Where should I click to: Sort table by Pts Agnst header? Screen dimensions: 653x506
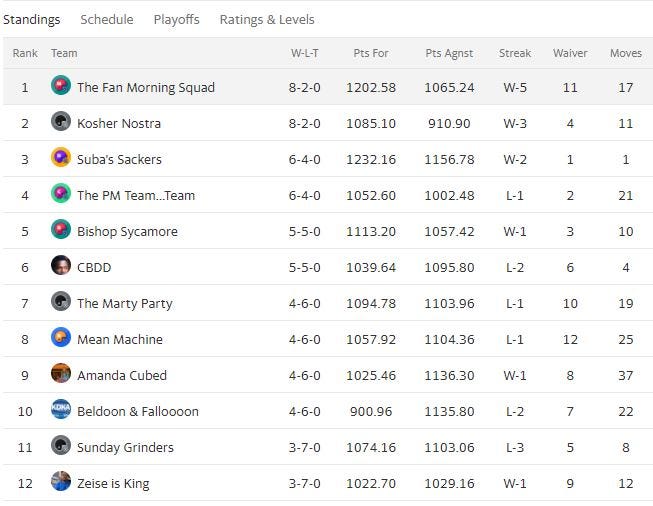[x=449, y=53]
